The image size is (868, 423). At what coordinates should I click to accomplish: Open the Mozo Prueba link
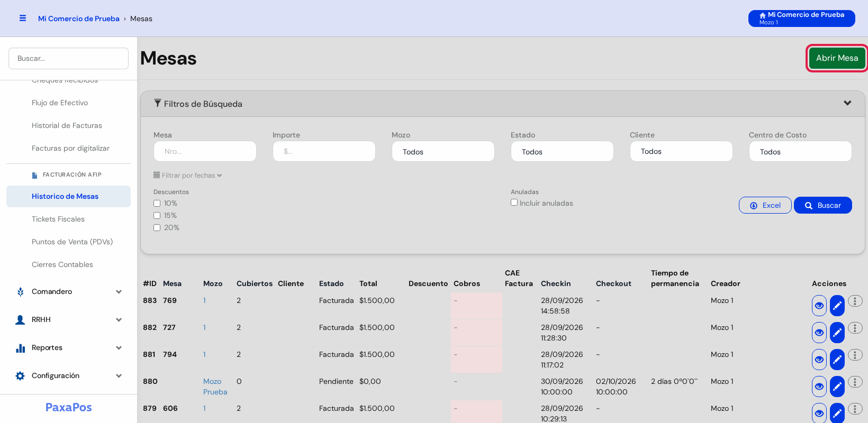point(215,387)
